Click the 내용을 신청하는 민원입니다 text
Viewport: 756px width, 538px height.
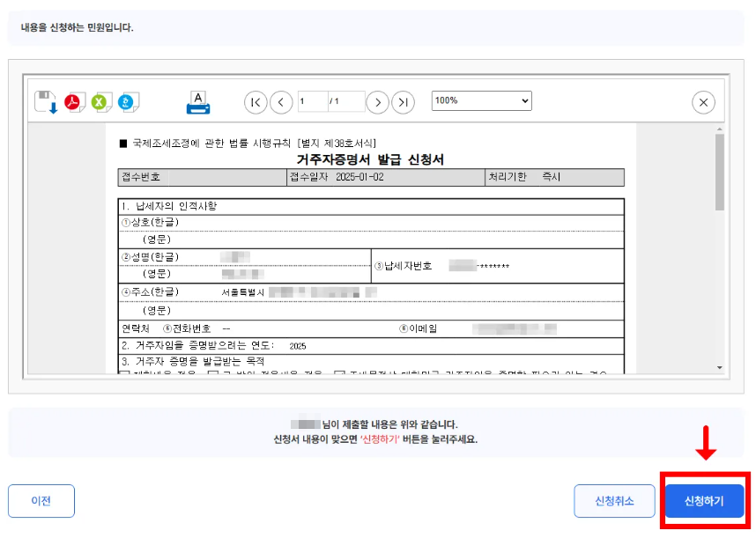click(x=78, y=27)
